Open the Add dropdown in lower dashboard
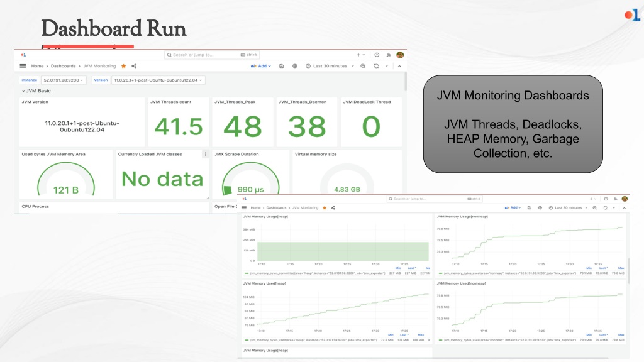 (513, 207)
